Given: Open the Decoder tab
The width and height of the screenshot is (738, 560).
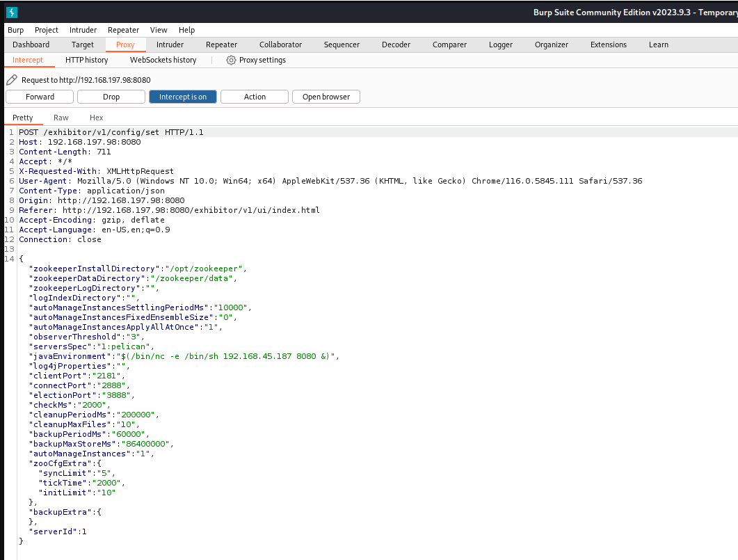Looking at the screenshot, I should coord(396,45).
